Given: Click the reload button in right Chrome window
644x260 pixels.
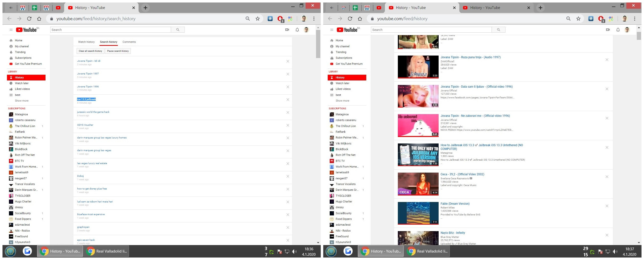Looking at the screenshot, I should click(350, 18).
